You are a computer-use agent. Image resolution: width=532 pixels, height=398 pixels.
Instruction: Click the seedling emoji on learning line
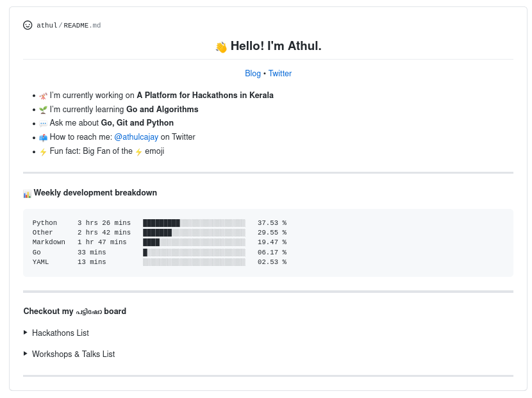[x=42, y=109]
